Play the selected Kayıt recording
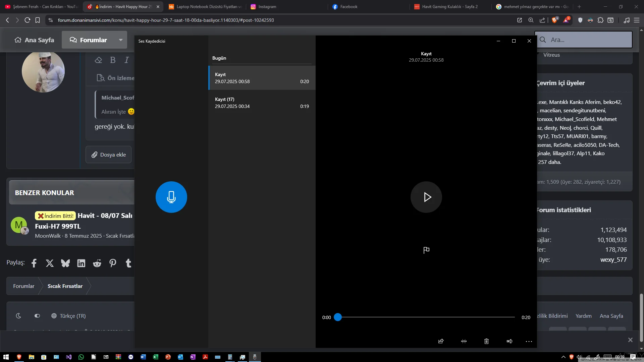 pos(426,197)
